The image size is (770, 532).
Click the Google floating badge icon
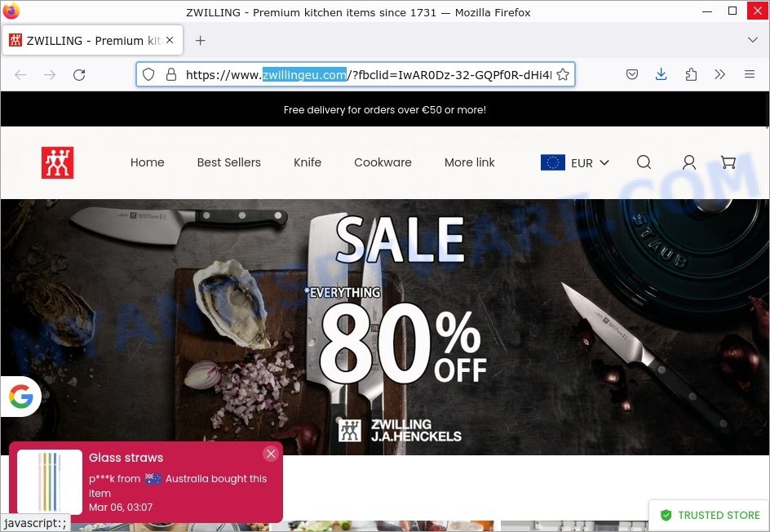pos(21,397)
